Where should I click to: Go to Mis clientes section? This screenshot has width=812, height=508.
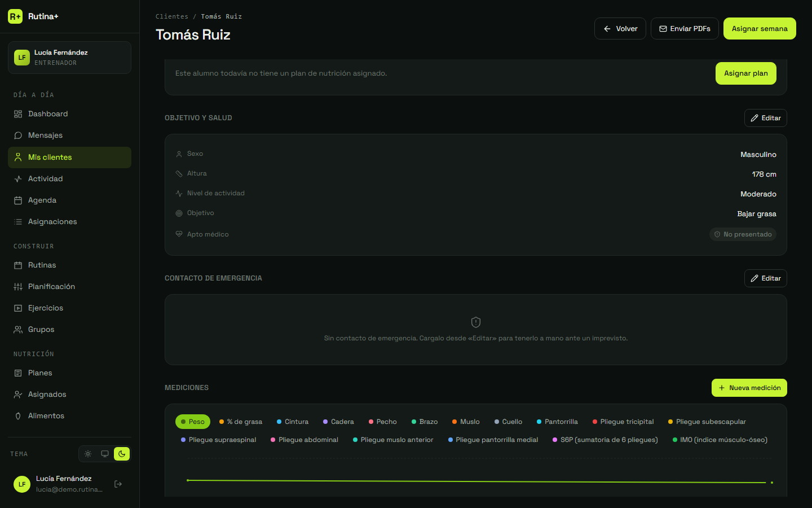tap(69, 157)
